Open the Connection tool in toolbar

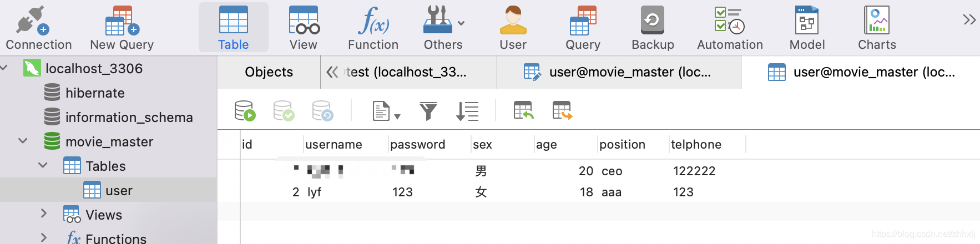point(38,28)
